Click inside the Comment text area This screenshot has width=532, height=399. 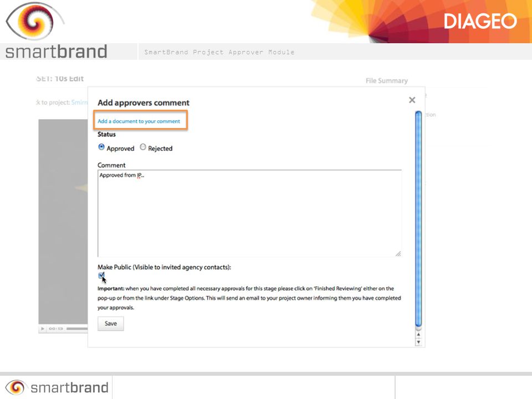click(x=249, y=213)
